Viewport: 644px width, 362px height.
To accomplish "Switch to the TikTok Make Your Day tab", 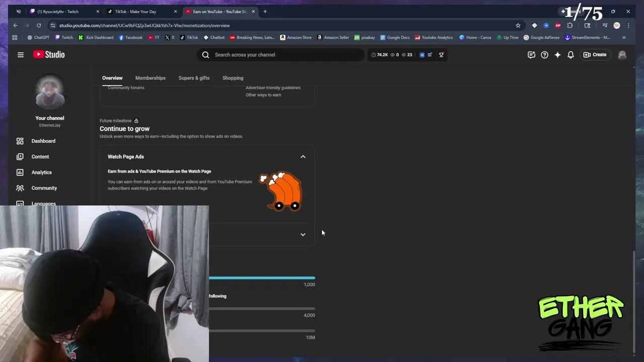I will point(140,12).
